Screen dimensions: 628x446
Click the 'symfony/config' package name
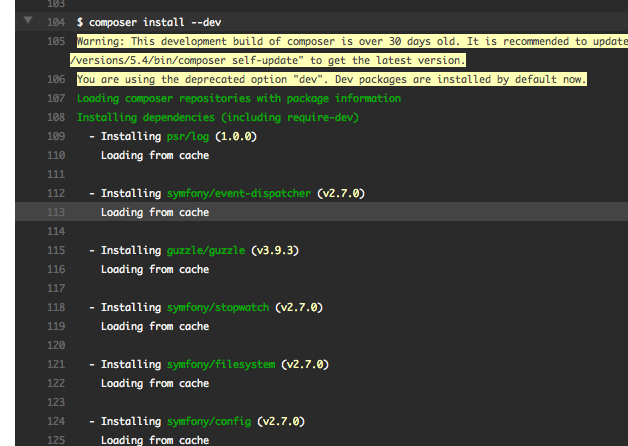209,422
